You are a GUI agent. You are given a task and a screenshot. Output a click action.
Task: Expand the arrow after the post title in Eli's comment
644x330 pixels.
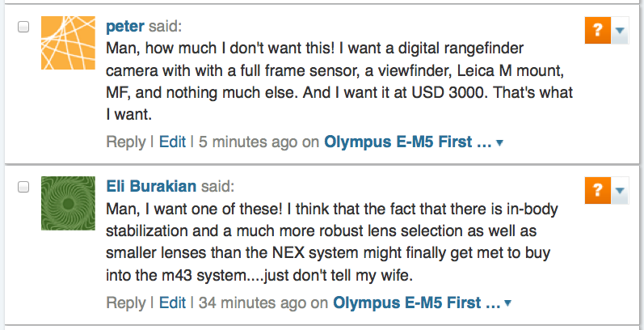coord(508,304)
